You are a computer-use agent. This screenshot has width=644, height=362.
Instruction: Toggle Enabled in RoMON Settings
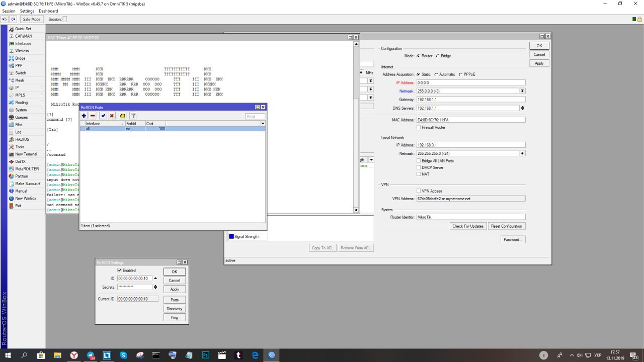[x=120, y=270]
